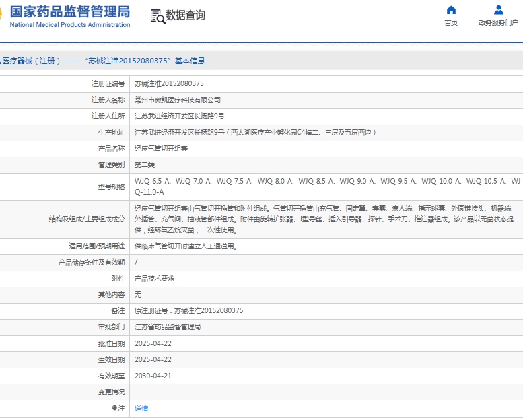The width and height of the screenshot is (523, 420).
Task: Click the registrant name 常州市傲凯医疗科技有限公司
Action: tap(178, 100)
